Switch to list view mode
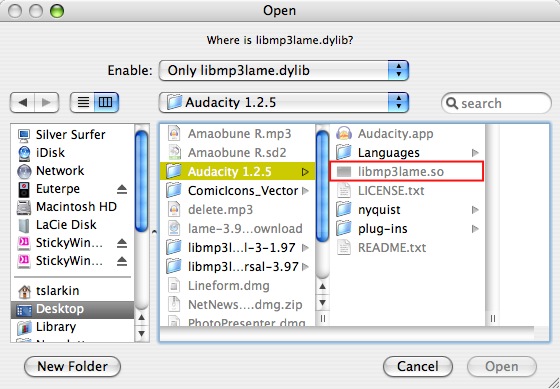 [x=82, y=103]
